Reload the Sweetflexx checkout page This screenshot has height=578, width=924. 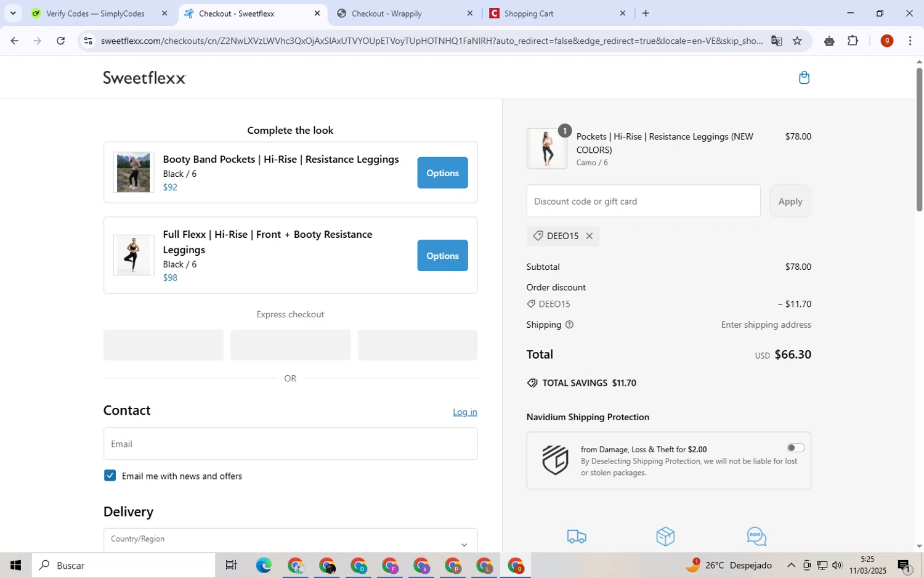(x=60, y=41)
